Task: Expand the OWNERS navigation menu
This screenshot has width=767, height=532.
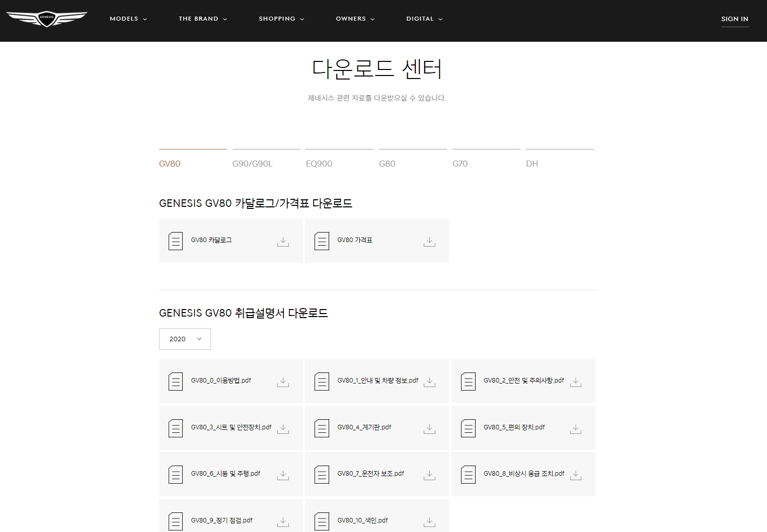Action: pyautogui.click(x=355, y=19)
